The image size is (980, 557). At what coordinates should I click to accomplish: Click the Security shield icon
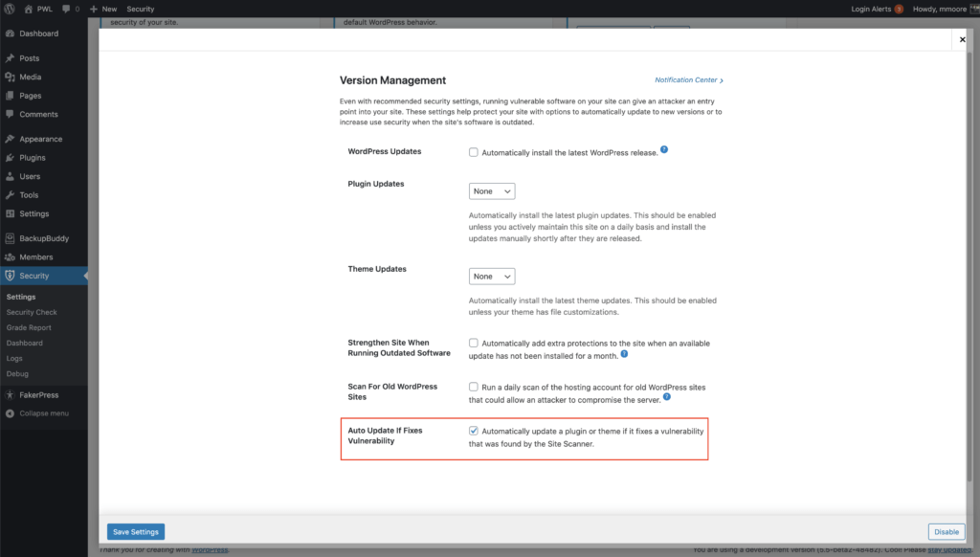(x=10, y=276)
